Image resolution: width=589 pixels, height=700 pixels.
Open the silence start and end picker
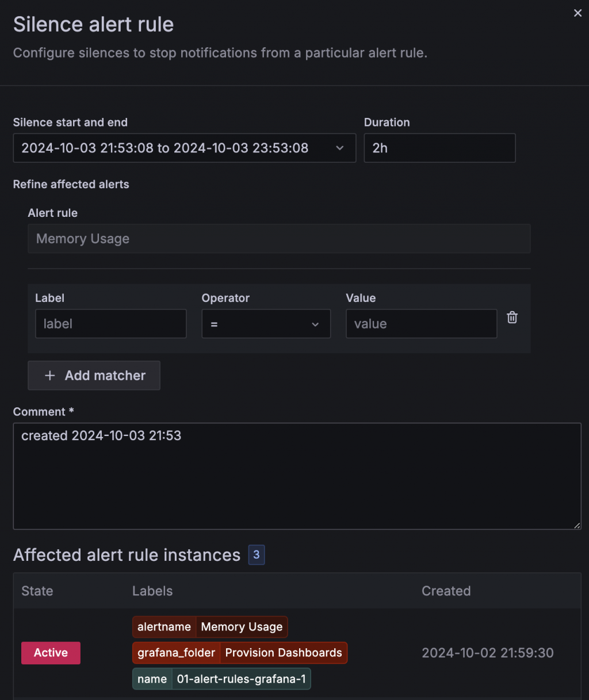[173, 148]
